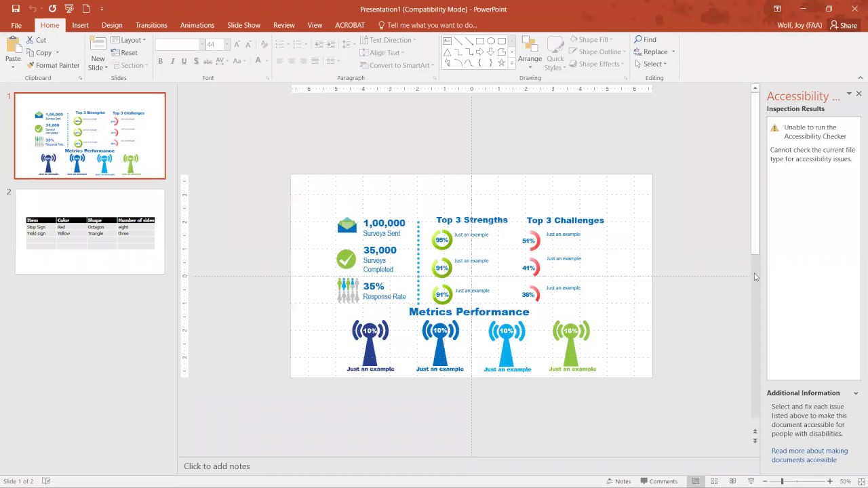Click the Tell me what you want box
This screenshot has height=488, width=868.
[x=427, y=25]
